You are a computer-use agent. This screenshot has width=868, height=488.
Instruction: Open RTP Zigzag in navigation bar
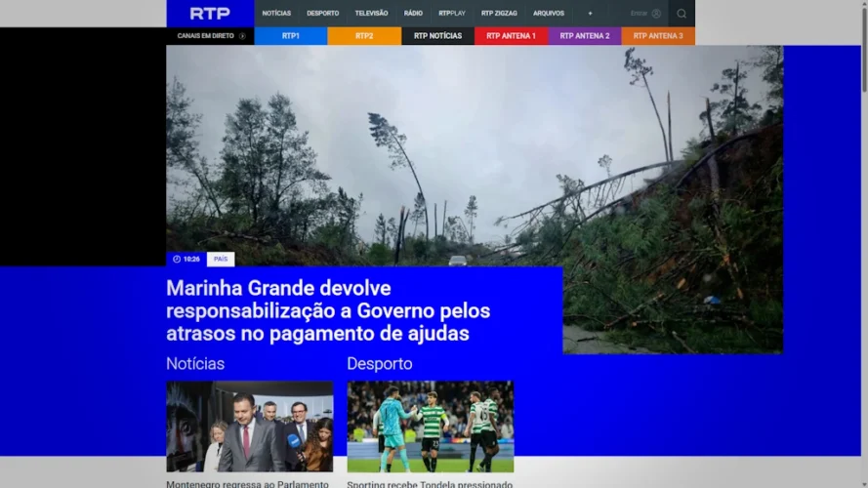click(499, 14)
